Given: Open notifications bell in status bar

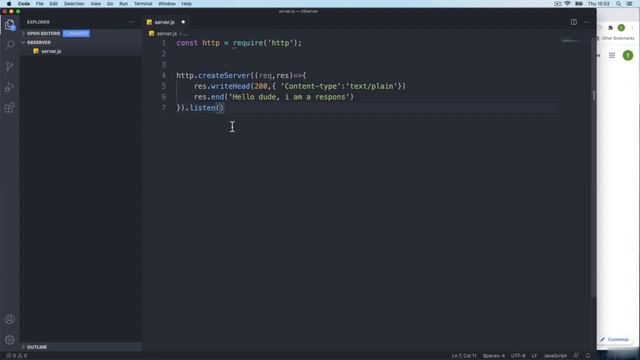Looking at the screenshot, I should tap(588, 356).
